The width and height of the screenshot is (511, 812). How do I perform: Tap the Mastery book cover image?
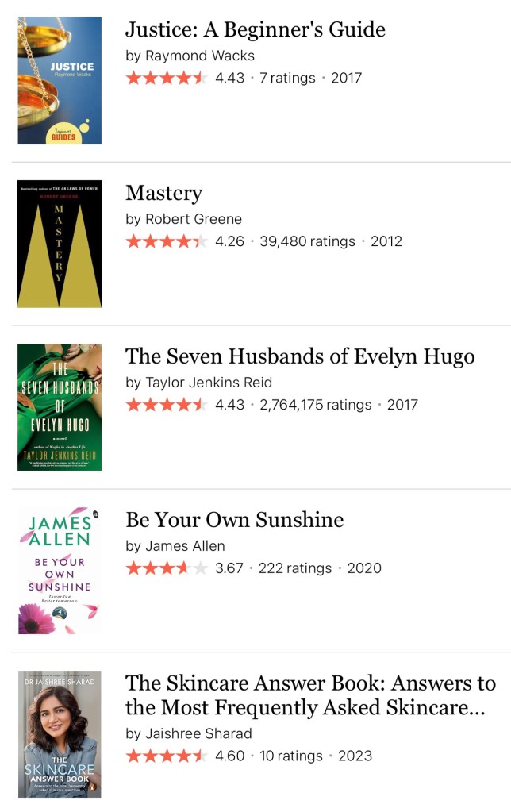click(x=60, y=244)
